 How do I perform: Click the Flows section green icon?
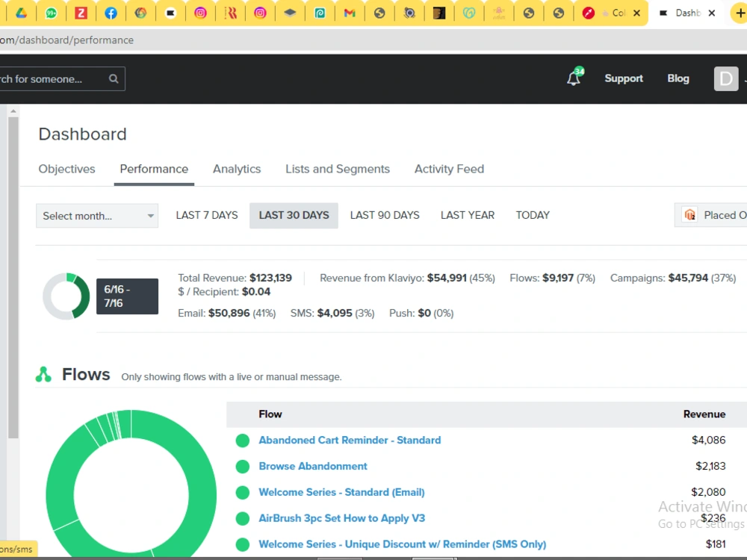coord(43,374)
